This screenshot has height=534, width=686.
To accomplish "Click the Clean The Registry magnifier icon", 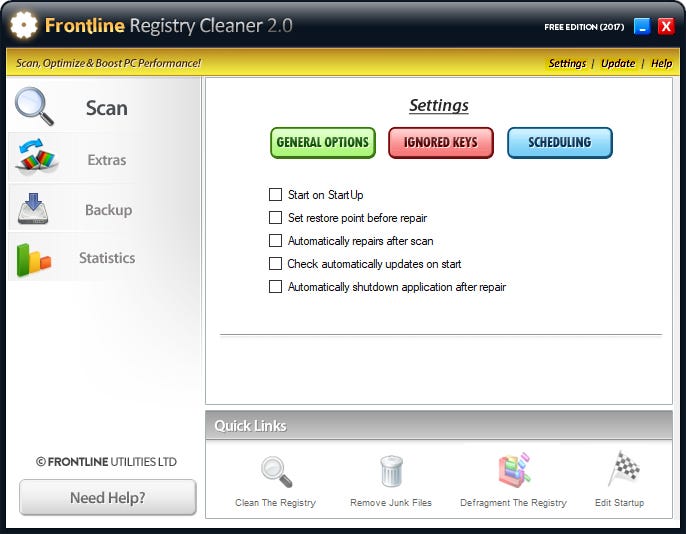I will [276, 472].
